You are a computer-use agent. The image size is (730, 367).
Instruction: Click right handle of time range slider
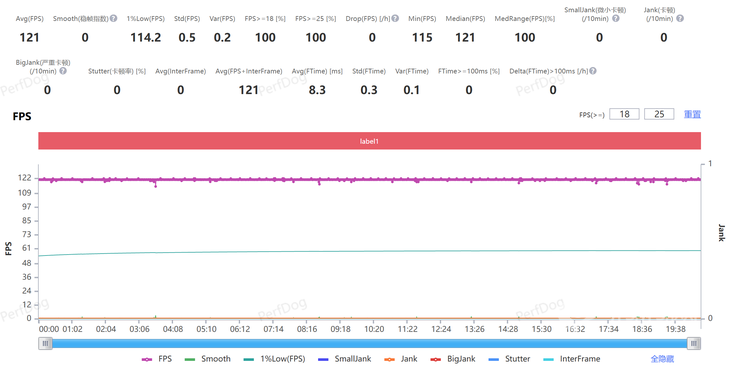tap(694, 344)
